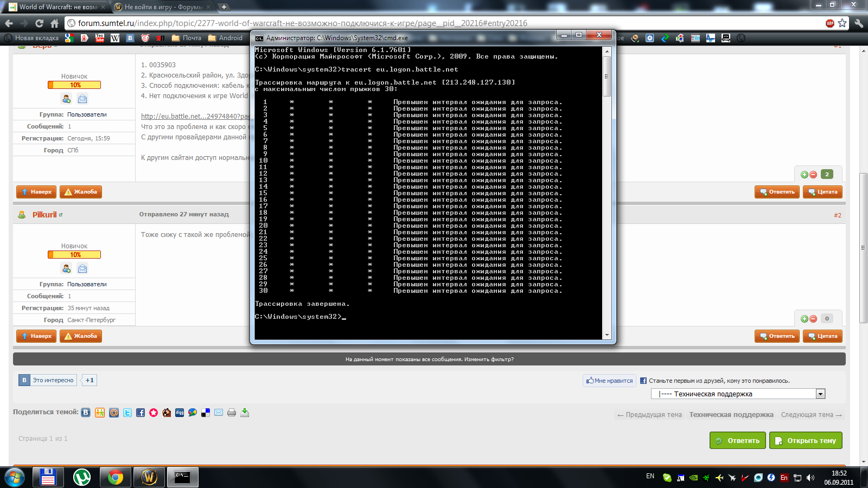Viewport: 868px width, 488px height.
Task: Vote up the first post with green plus
Action: coord(805,175)
